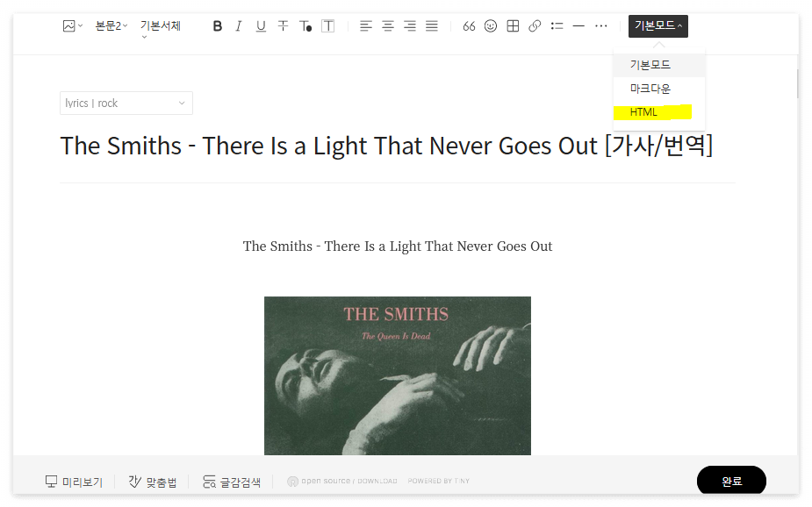
Task: Align text to the right
Action: [410, 25]
